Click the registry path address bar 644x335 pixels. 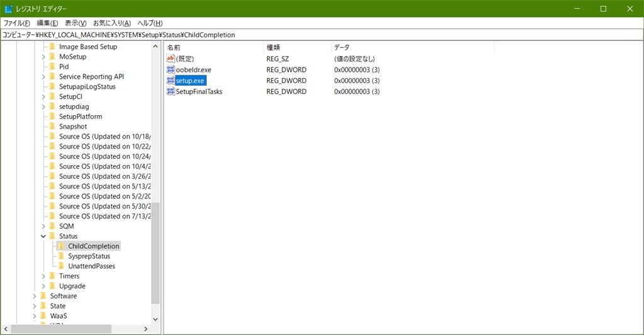click(x=322, y=35)
